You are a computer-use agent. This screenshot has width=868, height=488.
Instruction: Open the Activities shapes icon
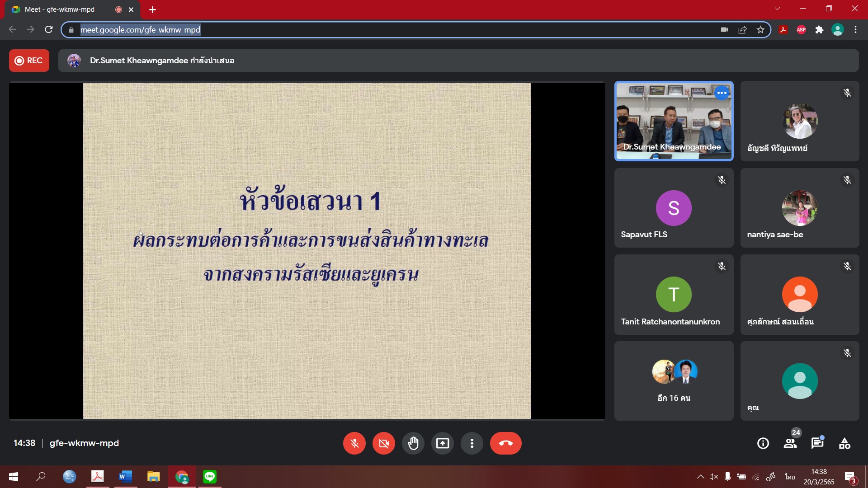coord(844,443)
